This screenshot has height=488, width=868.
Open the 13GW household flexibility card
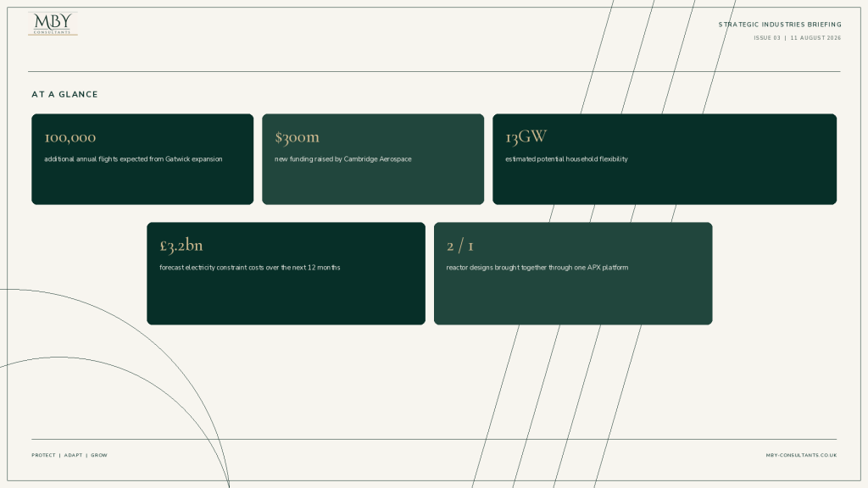coord(665,159)
